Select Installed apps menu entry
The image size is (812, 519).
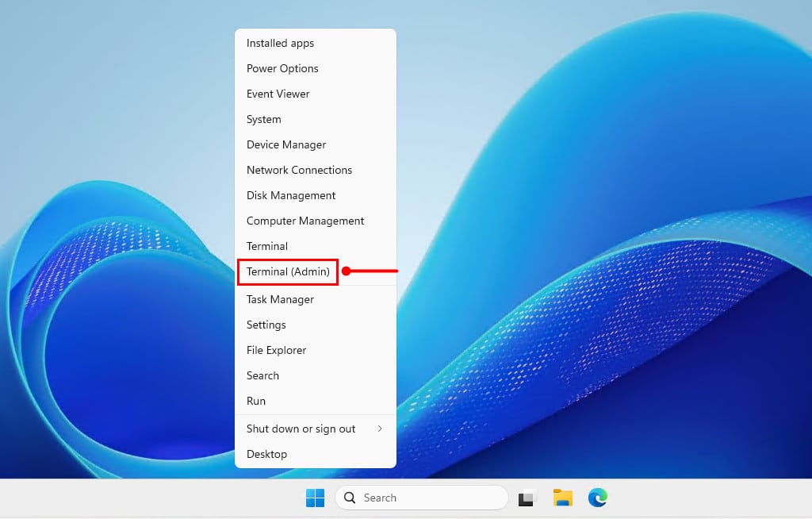click(x=280, y=43)
